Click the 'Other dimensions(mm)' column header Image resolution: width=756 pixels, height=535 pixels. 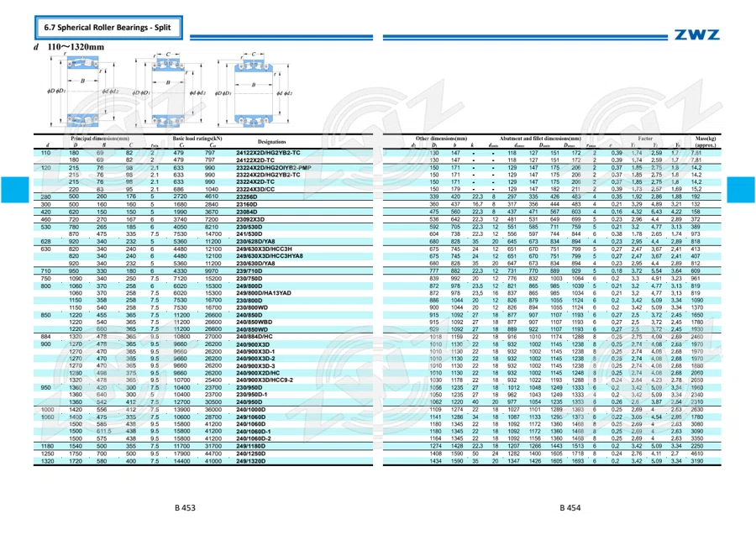click(441, 139)
